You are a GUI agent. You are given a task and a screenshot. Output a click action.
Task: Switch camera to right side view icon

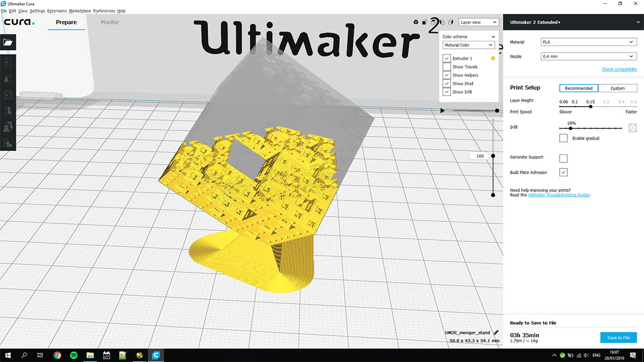click(x=450, y=22)
